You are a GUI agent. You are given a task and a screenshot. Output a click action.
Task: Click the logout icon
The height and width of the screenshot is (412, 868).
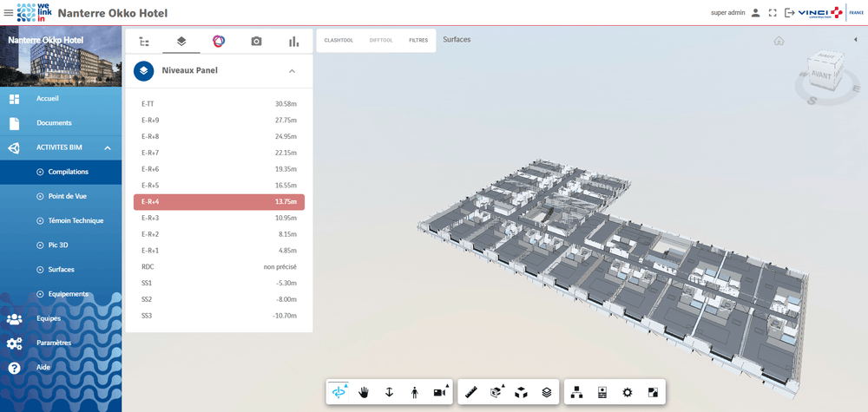[789, 13]
